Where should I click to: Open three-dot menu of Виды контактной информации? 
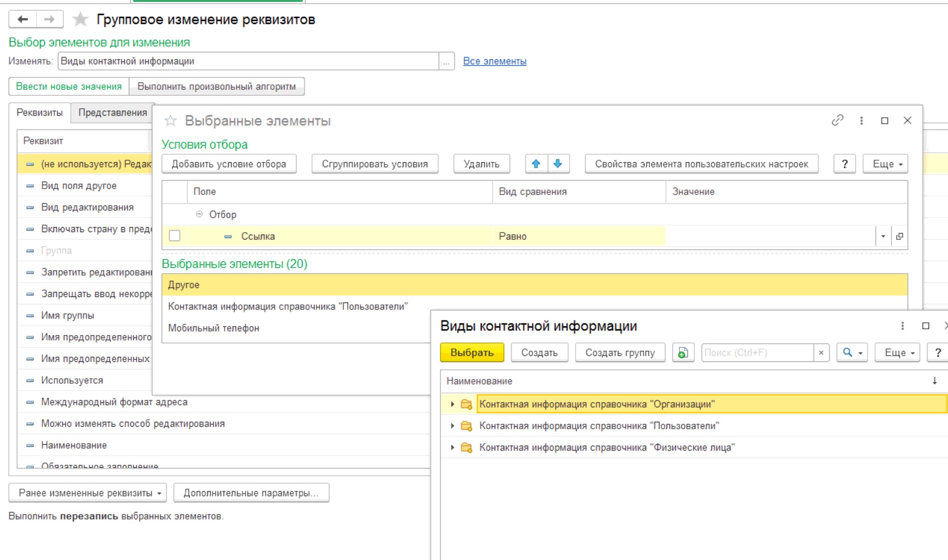click(902, 325)
